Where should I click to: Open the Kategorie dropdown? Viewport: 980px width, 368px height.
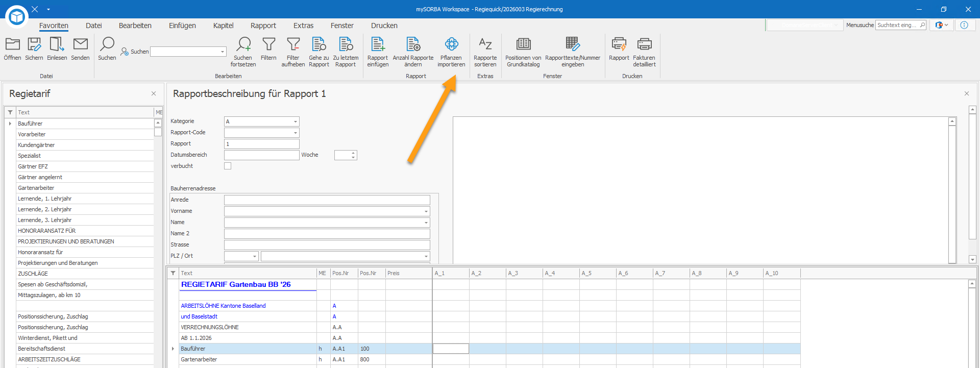click(x=296, y=121)
